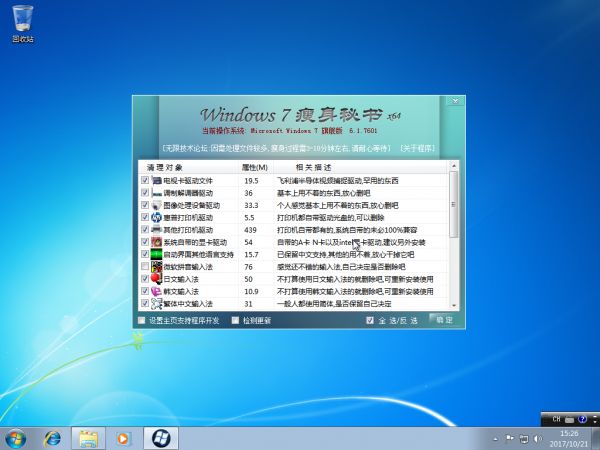
Task: Uncheck the 系统自带的显卡驱动 checkbox
Action: (x=145, y=241)
